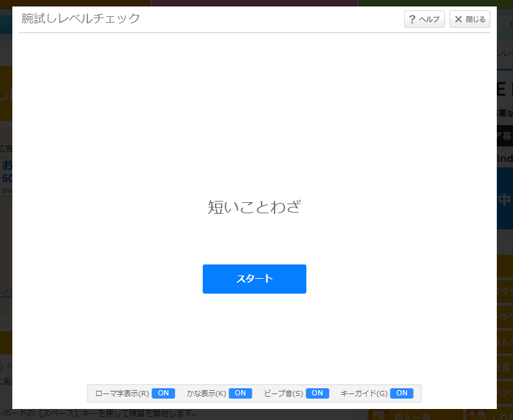The width and height of the screenshot is (513, 420).
Task: Toggle キーガイド(G) ON switch
Action: click(x=402, y=393)
